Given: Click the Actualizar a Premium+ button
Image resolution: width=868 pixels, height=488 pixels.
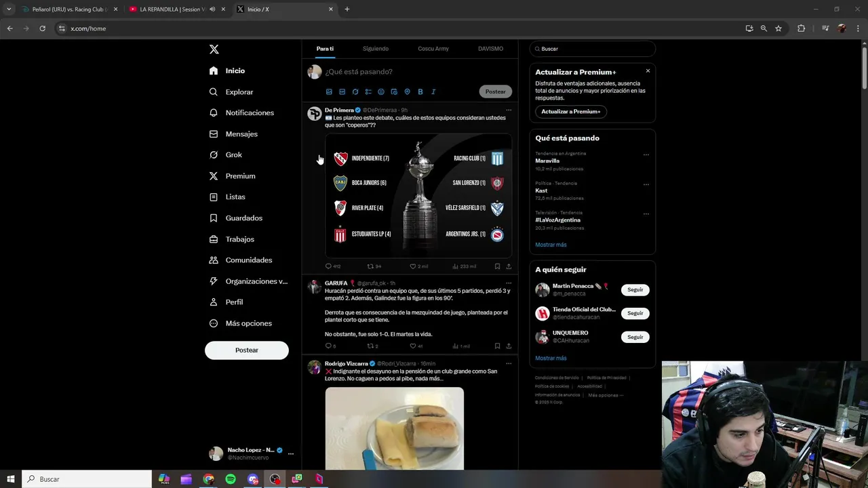Looking at the screenshot, I should pos(571,111).
